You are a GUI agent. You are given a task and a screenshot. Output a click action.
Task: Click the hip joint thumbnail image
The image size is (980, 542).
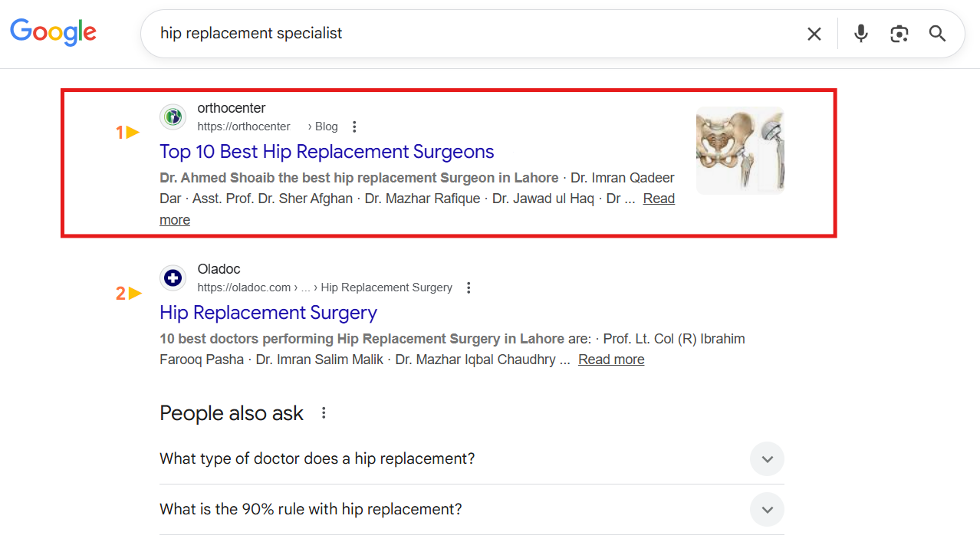tap(740, 150)
